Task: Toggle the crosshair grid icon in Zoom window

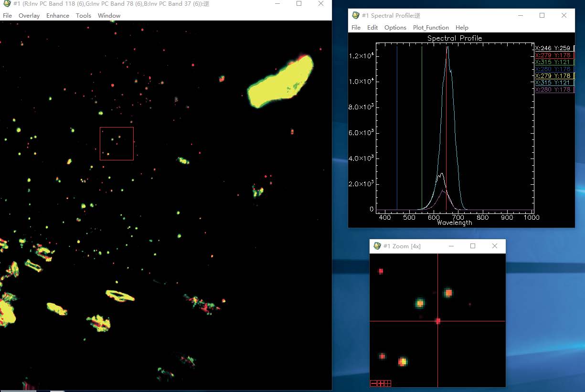Action: [x=388, y=383]
